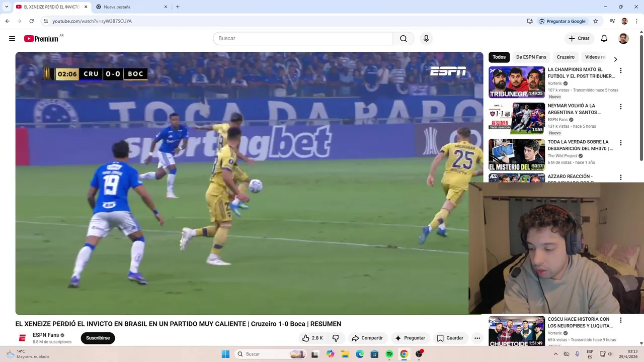Close the Nueva pestaña tab

coord(166,7)
